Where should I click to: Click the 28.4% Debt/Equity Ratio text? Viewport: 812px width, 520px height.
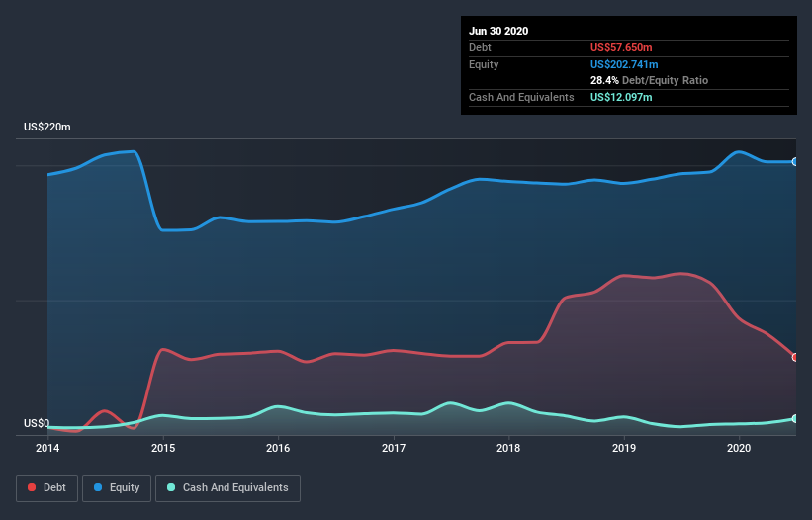click(x=649, y=80)
